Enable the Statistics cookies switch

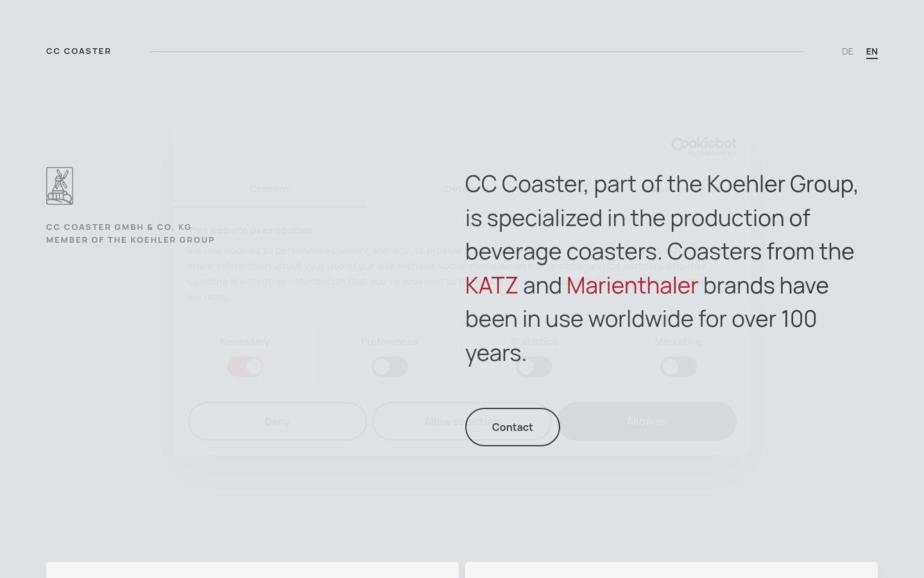tap(534, 367)
